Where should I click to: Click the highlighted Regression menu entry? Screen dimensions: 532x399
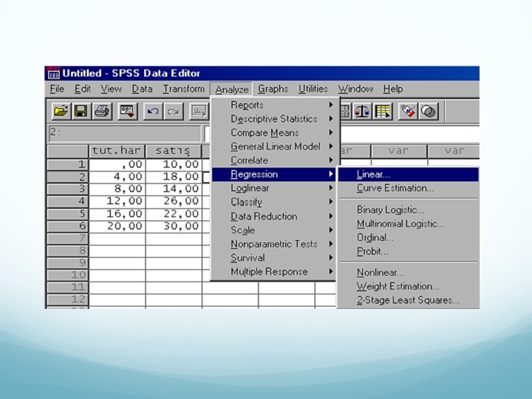click(274, 174)
